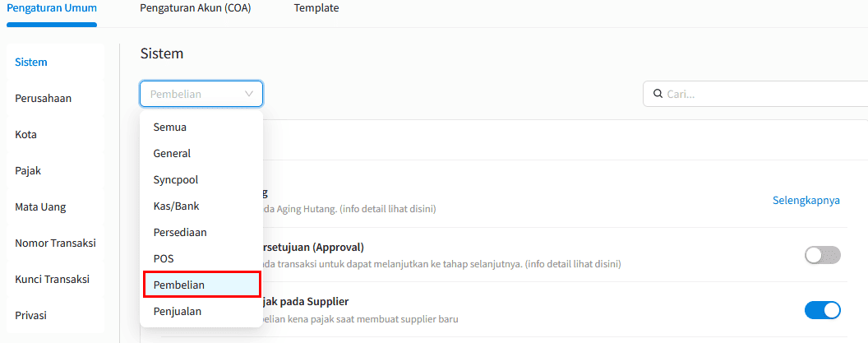Go to the Pengaturan Umum tab
Viewport: 868px width, 343px height.
coord(52,8)
